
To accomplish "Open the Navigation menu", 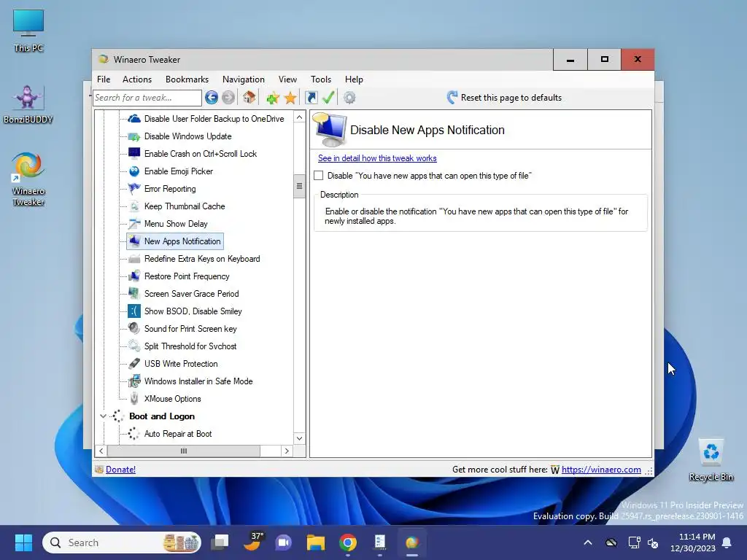I will click(x=244, y=79).
